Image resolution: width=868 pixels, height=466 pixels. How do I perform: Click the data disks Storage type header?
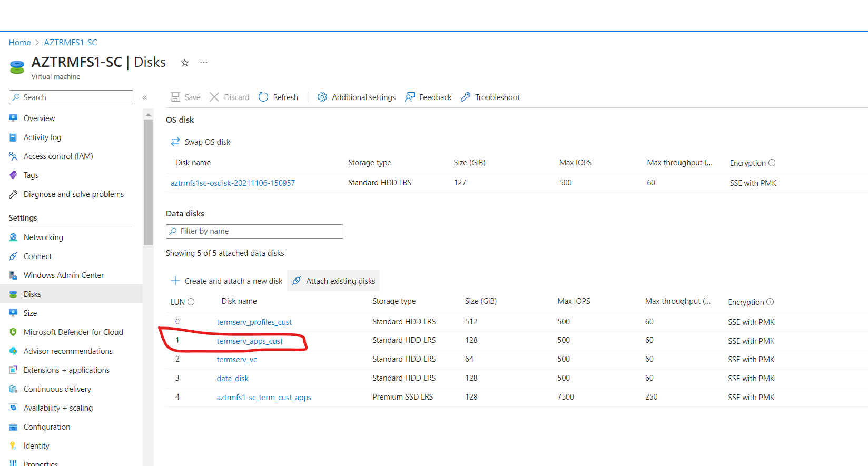pos(394,301)
